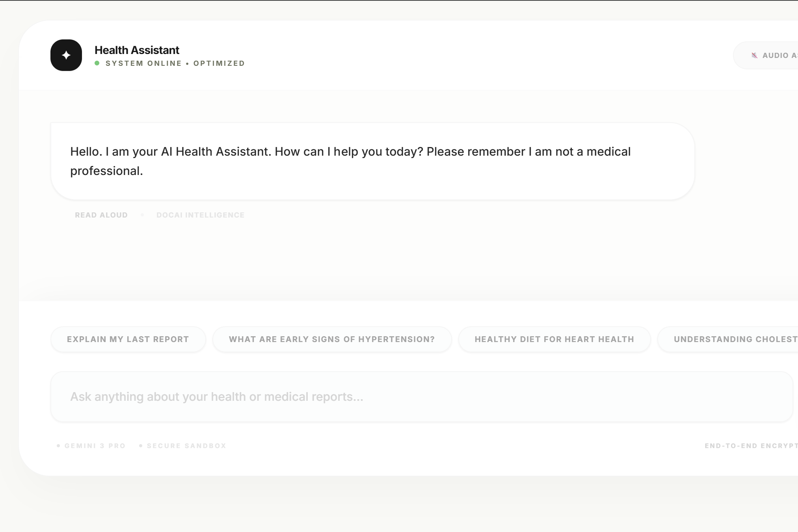Pick Healthy Diet for Heart Health chip
Viewport: 798px width, 532px height.
554,339
